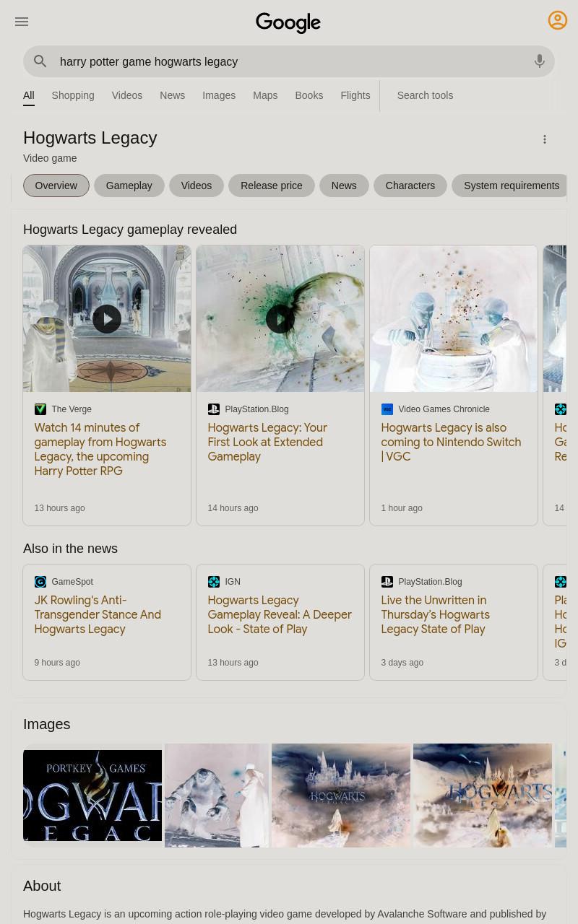
Task: Click the IGN source icon
Action: (214, 582)
